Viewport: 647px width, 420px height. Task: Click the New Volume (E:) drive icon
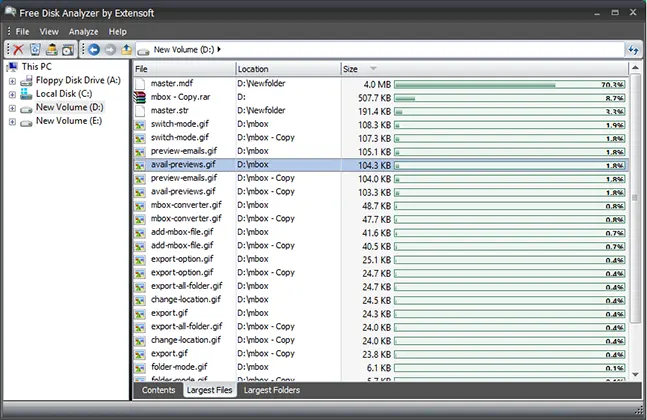coord(26,123)
